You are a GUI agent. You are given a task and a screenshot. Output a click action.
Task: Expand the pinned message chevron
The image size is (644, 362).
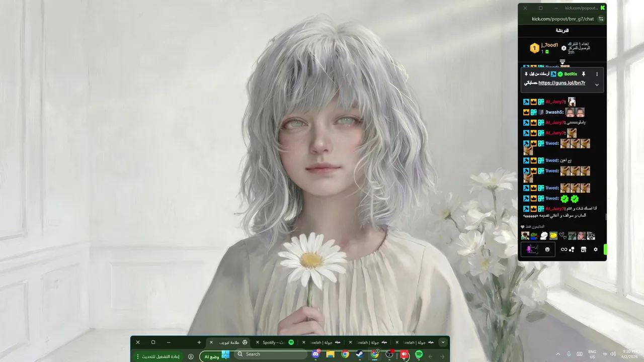tap(597, 84)
